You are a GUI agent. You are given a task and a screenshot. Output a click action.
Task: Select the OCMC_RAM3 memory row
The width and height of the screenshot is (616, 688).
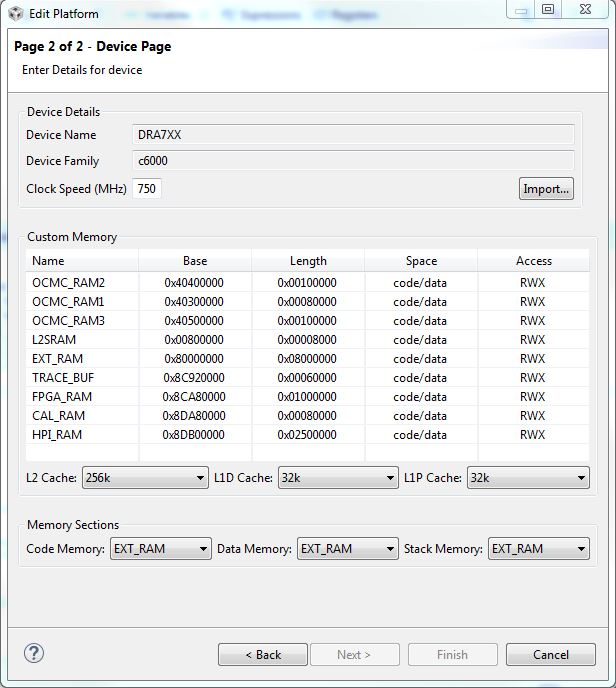(308, 321)
